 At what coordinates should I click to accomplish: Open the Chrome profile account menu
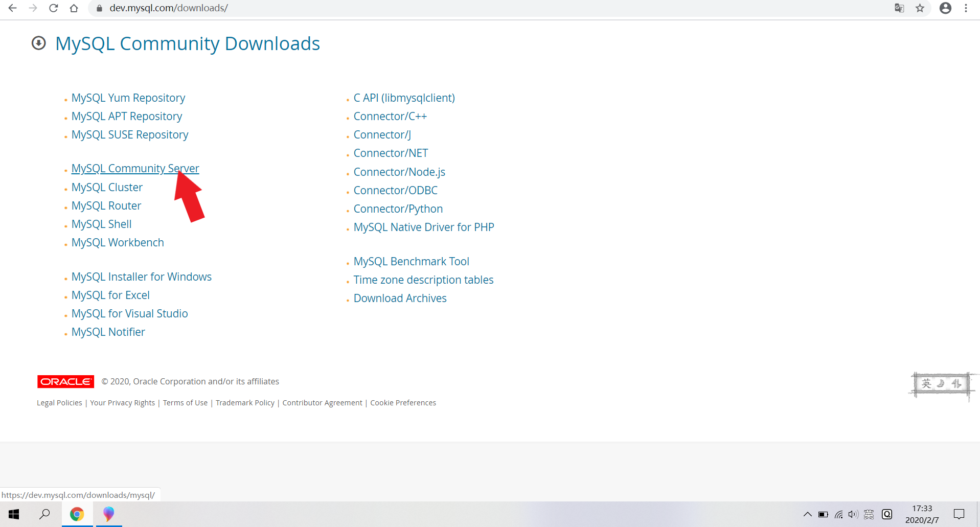point(946,8)
